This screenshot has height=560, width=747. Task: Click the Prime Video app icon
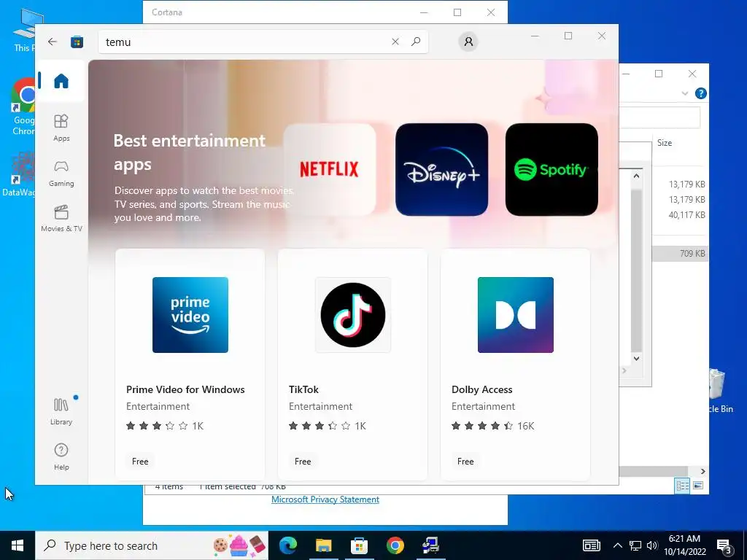[x=190, y=315]
